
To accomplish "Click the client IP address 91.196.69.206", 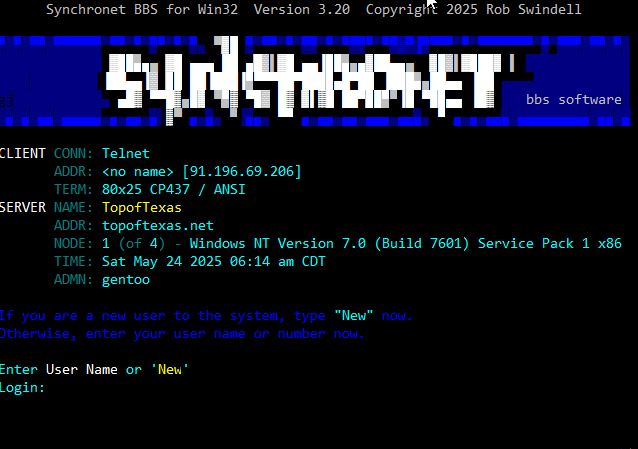I will coord(242,171).
